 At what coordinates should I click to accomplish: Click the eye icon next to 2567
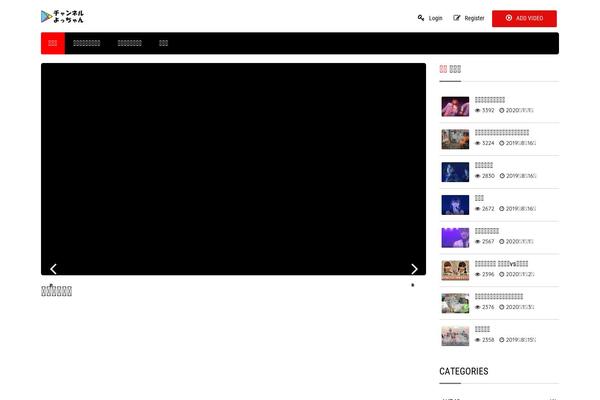point(478,242)
